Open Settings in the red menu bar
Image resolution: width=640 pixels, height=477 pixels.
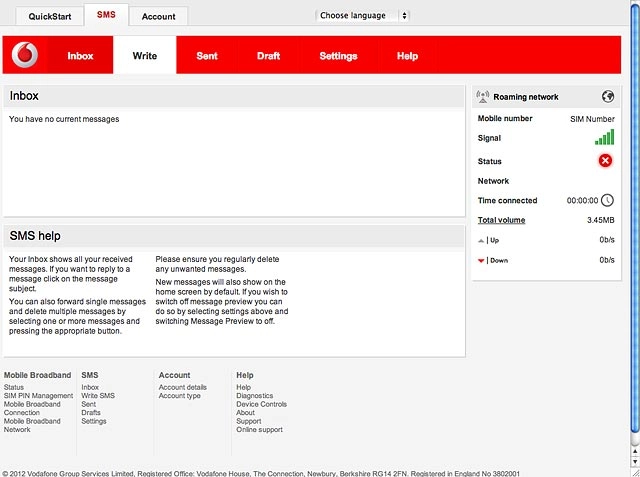pos(338,55)
